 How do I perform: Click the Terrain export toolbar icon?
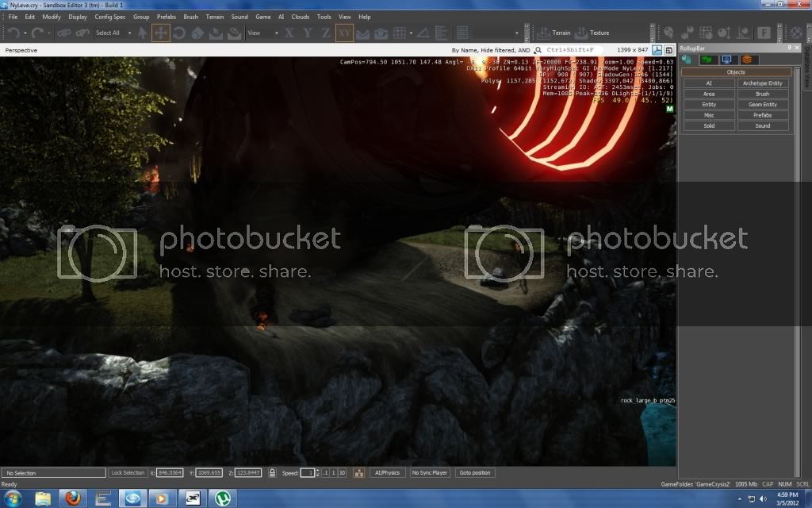tap(554, 33)
